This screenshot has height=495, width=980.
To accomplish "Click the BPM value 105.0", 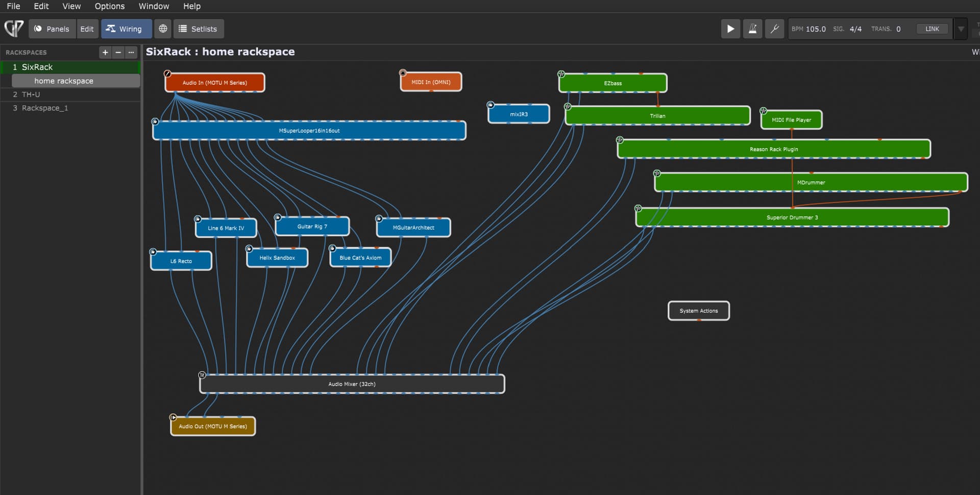I will coord(816,29).
